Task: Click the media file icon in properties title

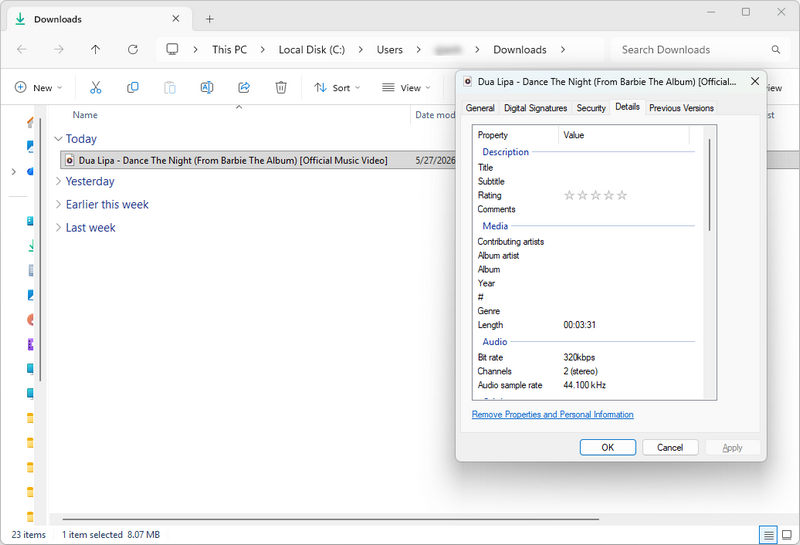Action: (467, 82)
